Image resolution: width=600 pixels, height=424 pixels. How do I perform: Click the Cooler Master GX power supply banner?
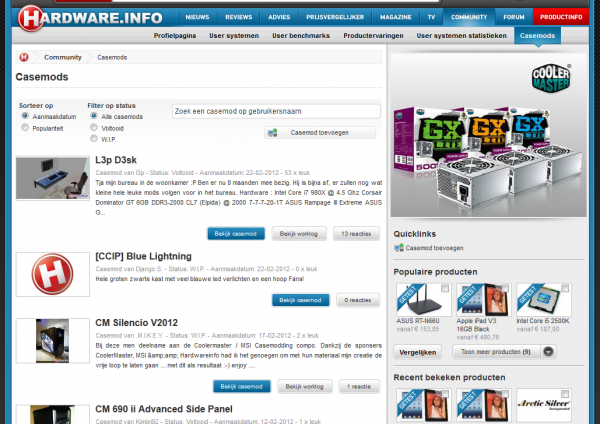click(488, 135)
